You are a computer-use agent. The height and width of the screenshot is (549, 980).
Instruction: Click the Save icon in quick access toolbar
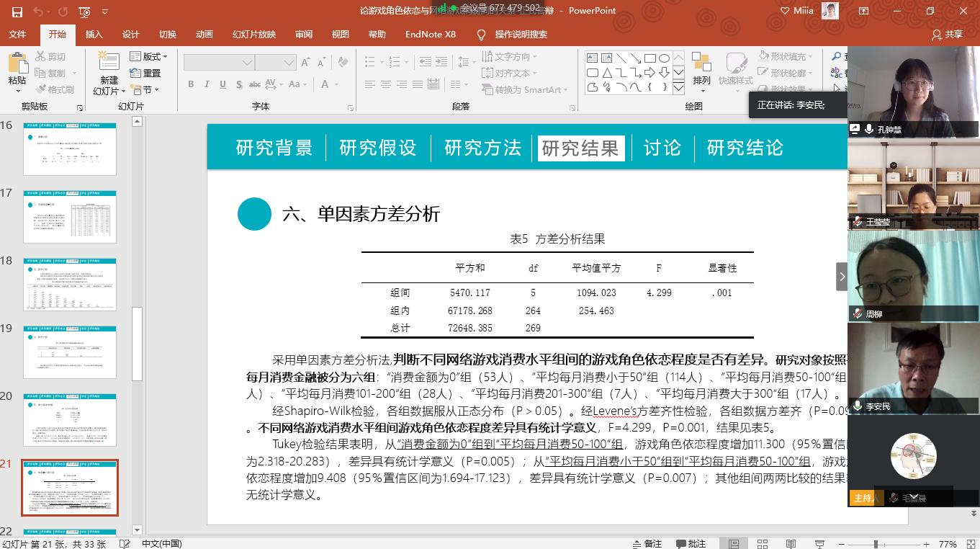[17, 12]
